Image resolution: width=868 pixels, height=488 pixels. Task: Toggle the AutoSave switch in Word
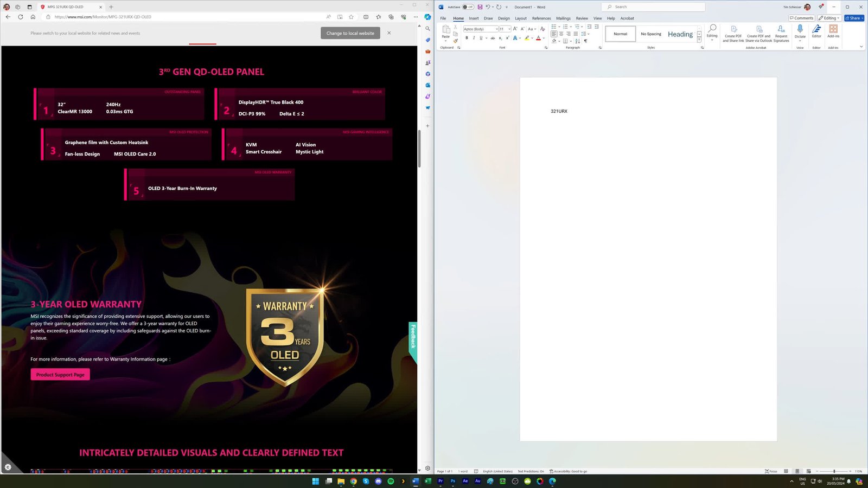468,7
